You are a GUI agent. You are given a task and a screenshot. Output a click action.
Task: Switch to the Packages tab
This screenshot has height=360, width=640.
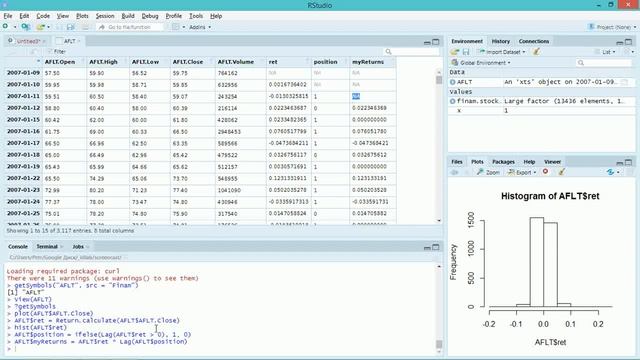503,162
